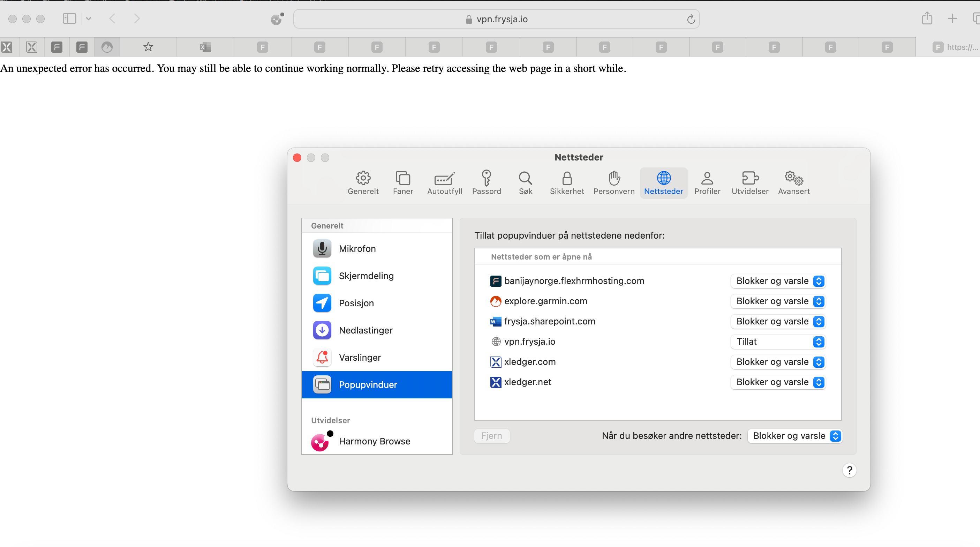Open the Generelt settings pane
Image resolution: width=980 pixels, height=547 pixels.
tap(363, 183)
